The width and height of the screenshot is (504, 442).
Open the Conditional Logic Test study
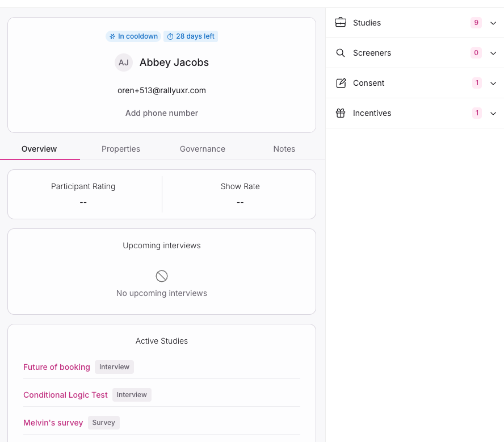tap(65, 395)
